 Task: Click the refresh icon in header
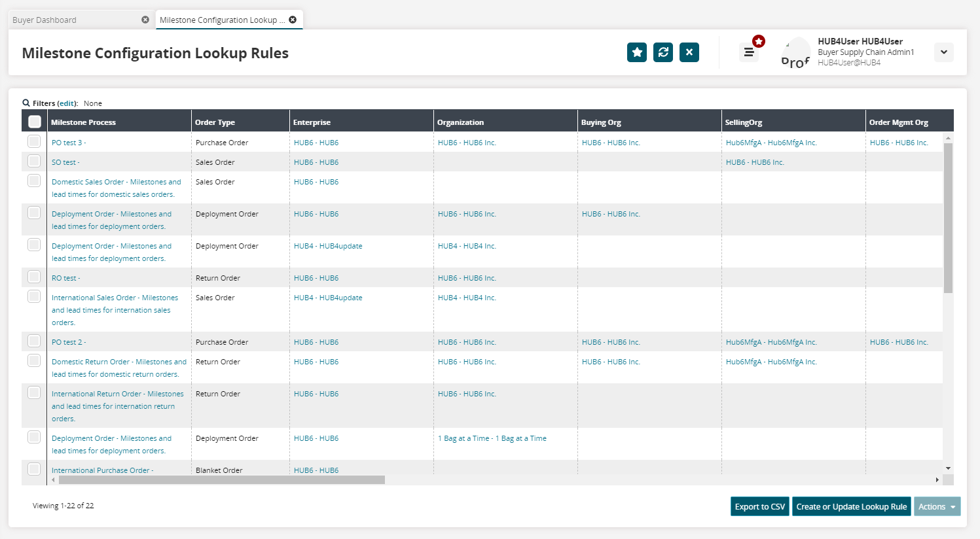pos(663,52)
